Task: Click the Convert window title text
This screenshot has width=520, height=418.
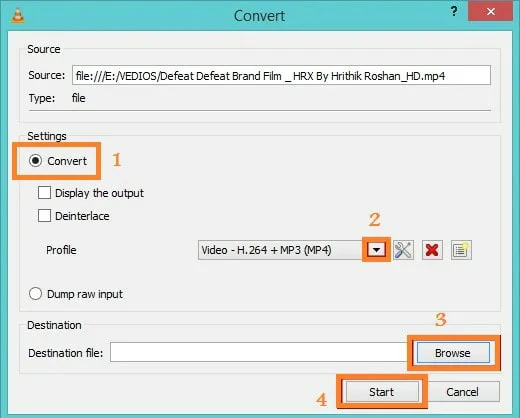Action: coord(259,16)
